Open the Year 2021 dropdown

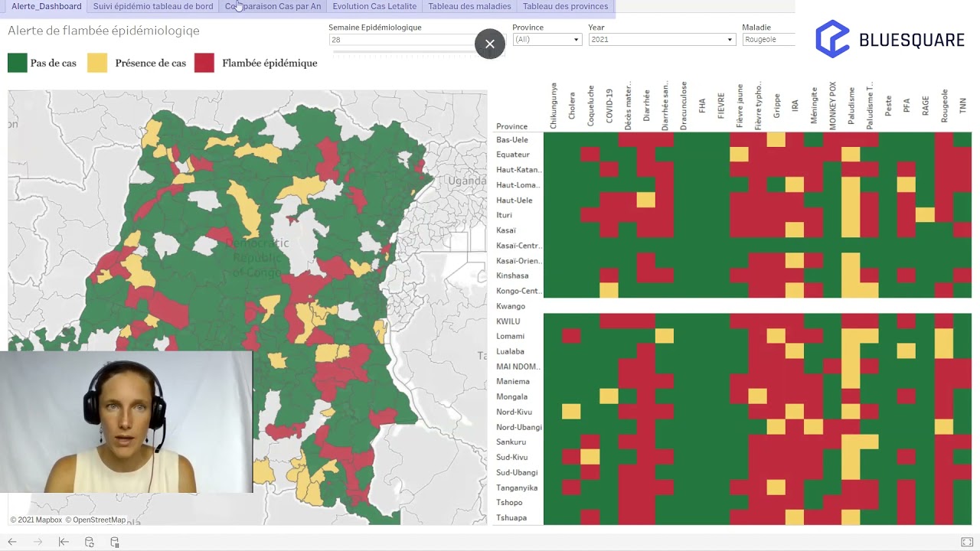click(x=662, y=39)
